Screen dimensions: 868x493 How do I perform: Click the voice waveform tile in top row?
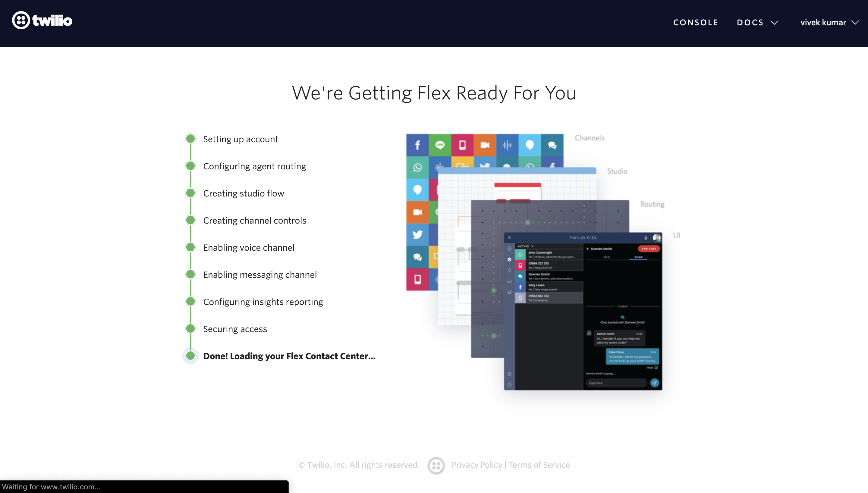point(507,145)
